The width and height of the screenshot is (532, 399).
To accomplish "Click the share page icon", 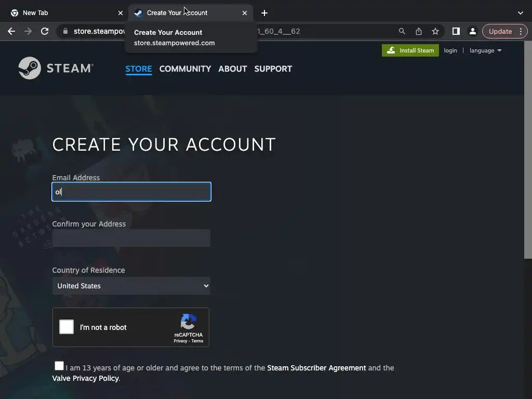I will point(419,31).
